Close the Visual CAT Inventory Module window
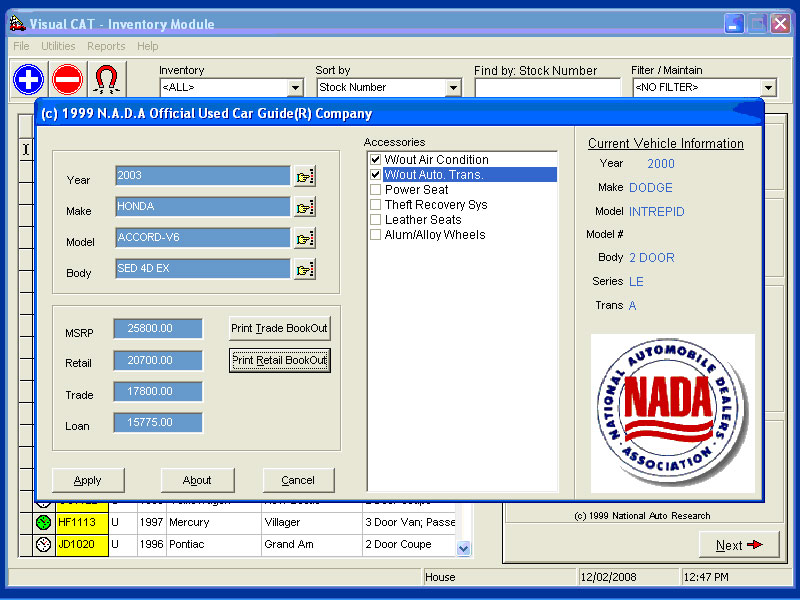Image resolution: width=800 pixels, height=600 pixels. click(781, 24)
